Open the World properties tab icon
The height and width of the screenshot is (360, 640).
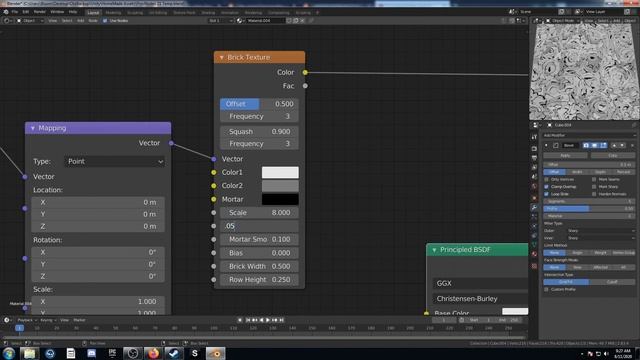(534, 186)
